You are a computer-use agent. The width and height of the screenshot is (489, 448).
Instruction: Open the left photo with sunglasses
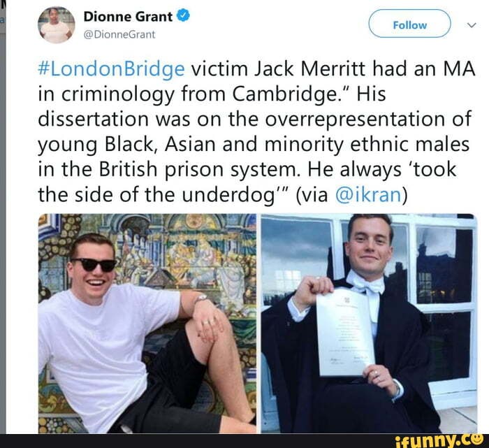point(147,324)
